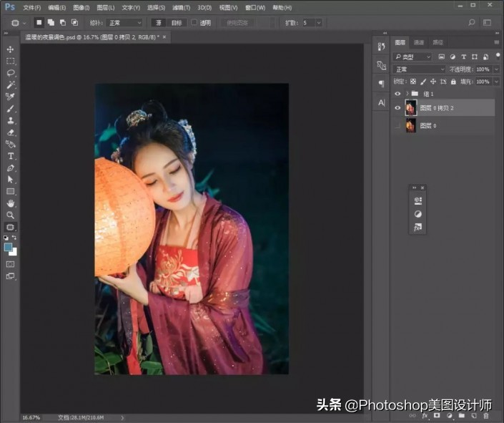This screenshot has height=423, width=504.
Task: Select the Patch tool in toolbox
Action: pos(10,227)
